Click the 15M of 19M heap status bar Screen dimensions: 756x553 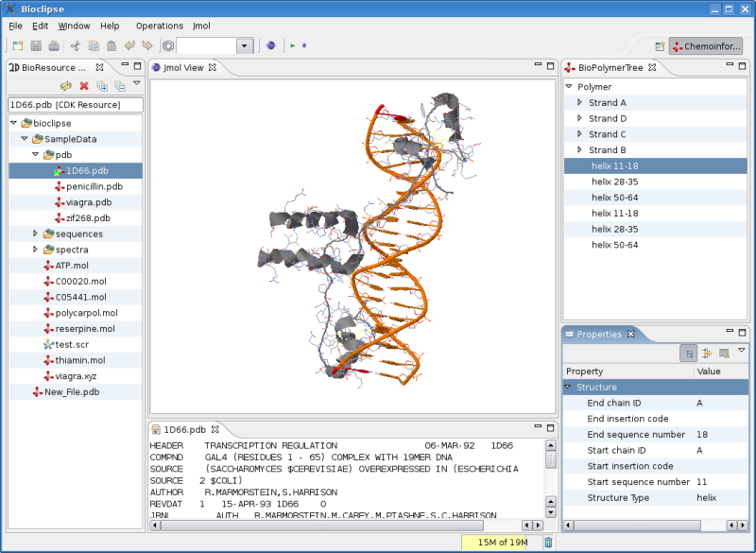502,543
